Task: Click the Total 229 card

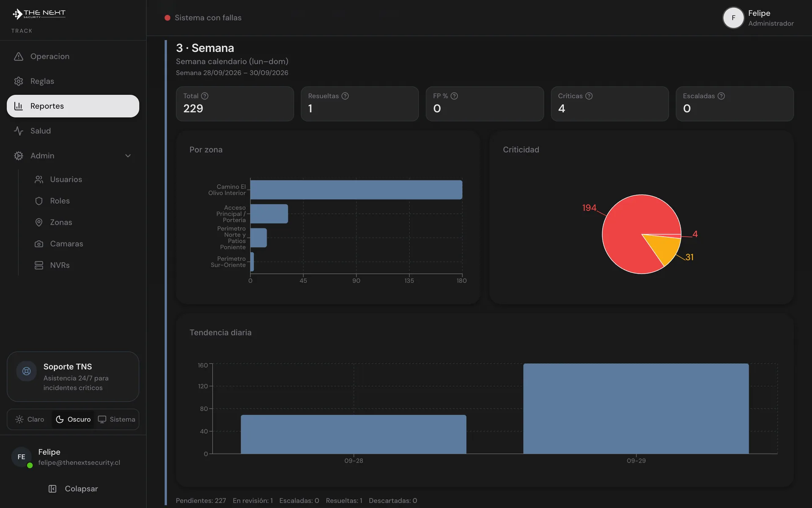Action: (x=235, y=104)
